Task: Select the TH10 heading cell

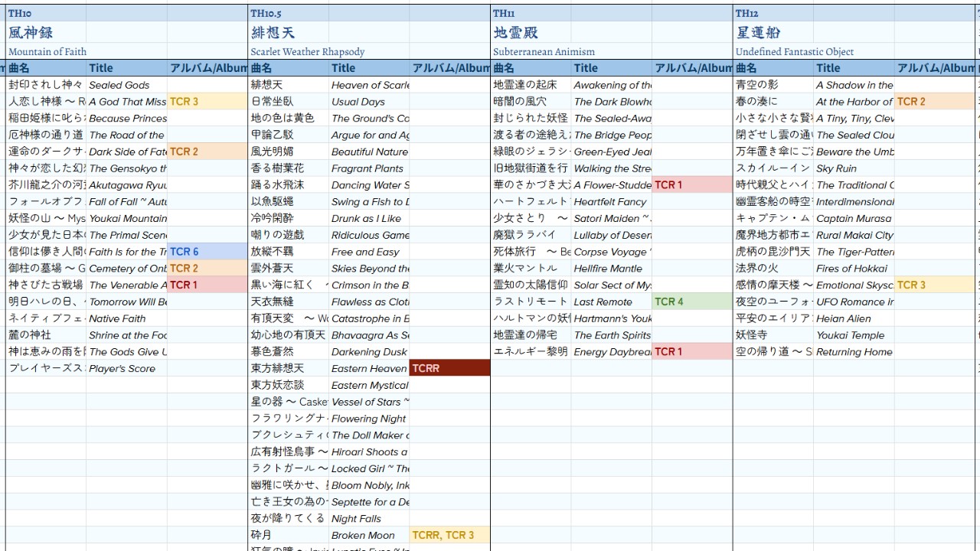Action: tap(46, 14)
